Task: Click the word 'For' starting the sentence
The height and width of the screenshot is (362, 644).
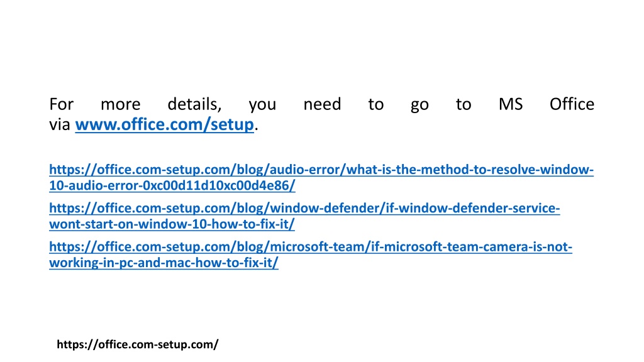Action: (61, 104)
